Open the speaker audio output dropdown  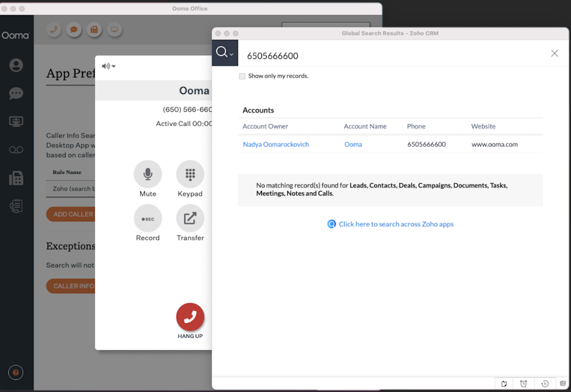(x=108, y=66)
